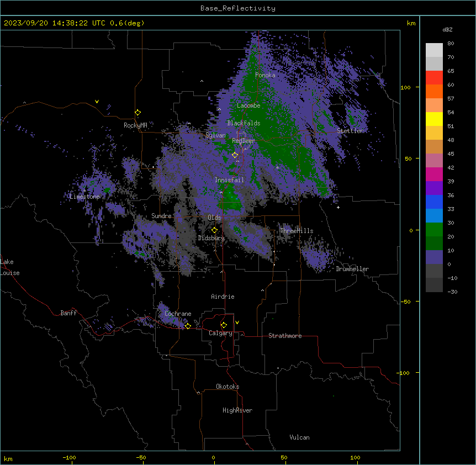Click the white asterisk marker above Limestone label
Image resolution: width=476 pixels, height=465 pixels.
(85, 191)
